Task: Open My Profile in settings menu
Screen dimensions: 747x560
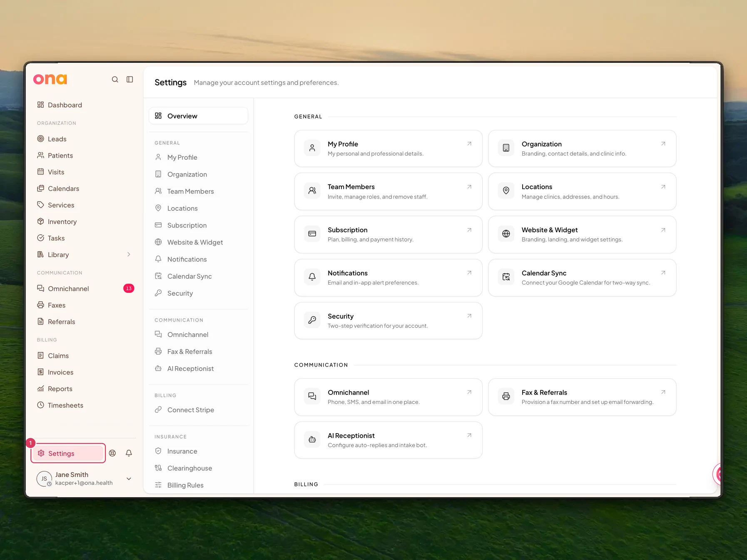Action: [x=199, y=157]
